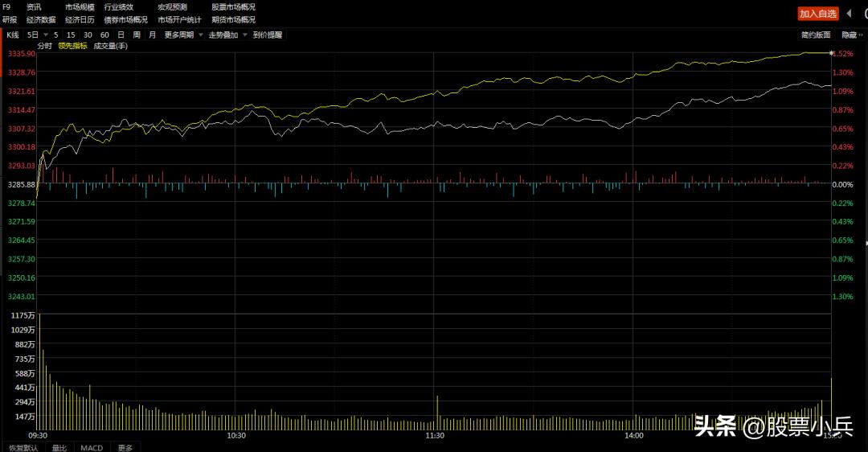
Task: Select the 60-minute period
Action: tap(104, 35)
